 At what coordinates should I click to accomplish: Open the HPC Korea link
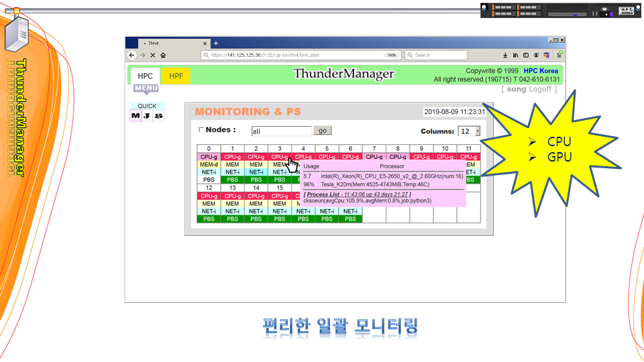[541, 71]
